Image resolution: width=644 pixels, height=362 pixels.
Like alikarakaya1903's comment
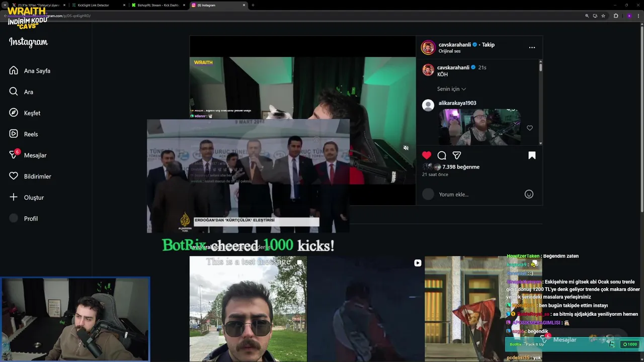click(529, 128)
